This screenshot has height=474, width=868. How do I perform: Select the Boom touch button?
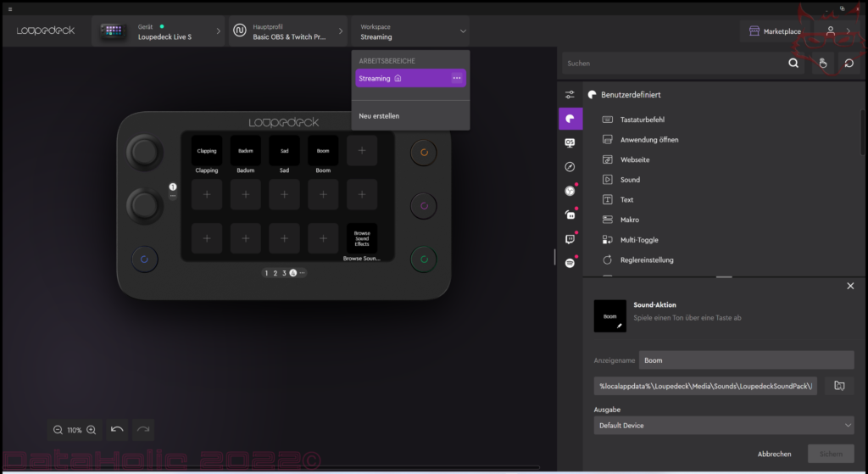[x=323, y=151]
